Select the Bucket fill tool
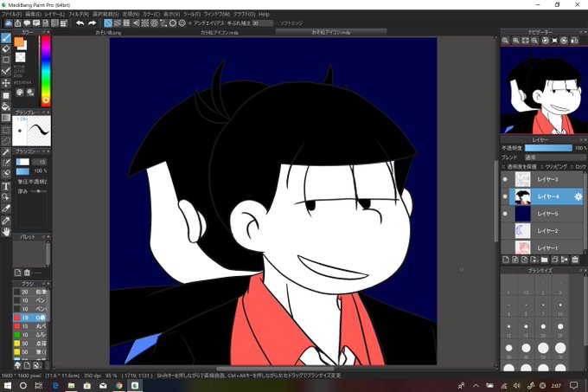Image resolution: width=588 pixels, height=392 pixels. pyautogui.click(x=6, y=107)
